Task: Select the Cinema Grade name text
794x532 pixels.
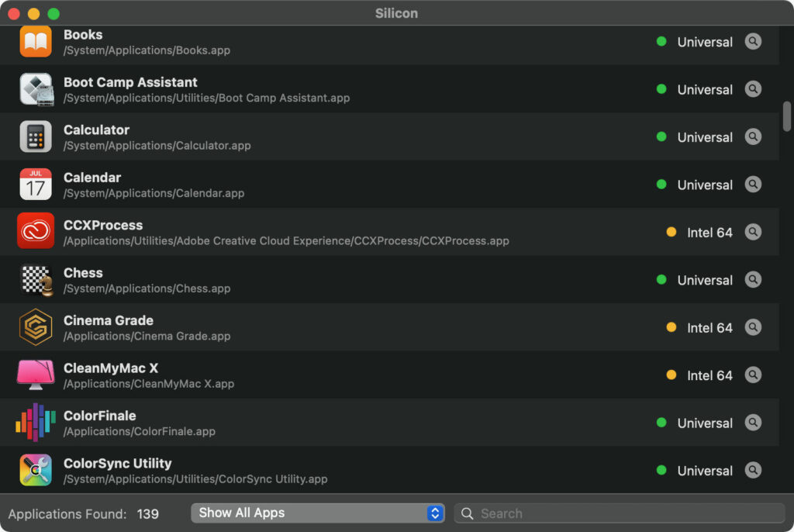Action: click(109, 320)
